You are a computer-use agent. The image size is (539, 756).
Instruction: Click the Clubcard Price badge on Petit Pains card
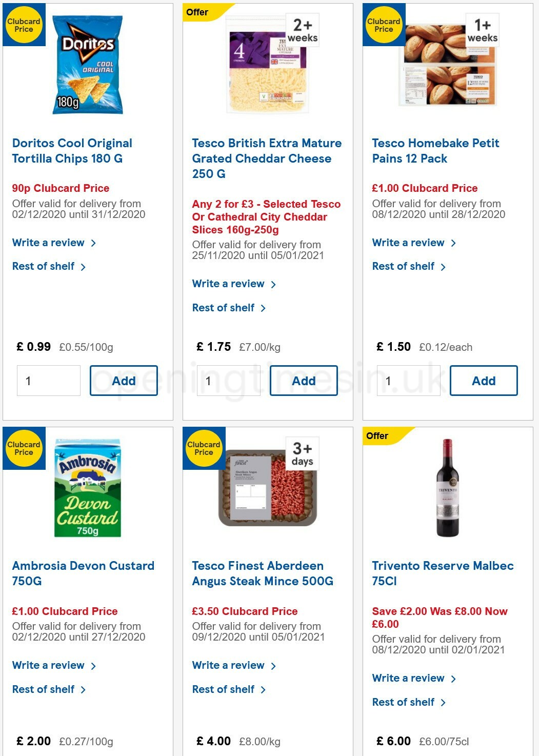[x=384, y=25]
